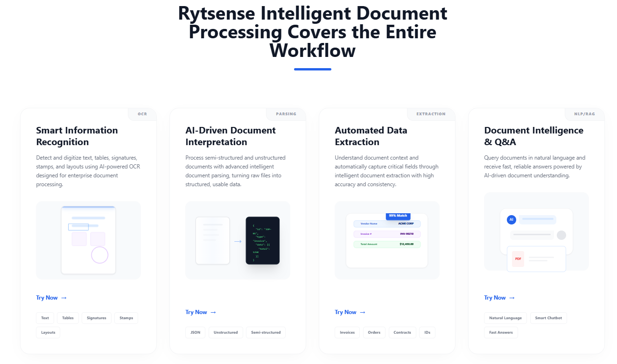The width and height of the screenshot is (617, 364).
Task: Click the EXTRACTION corner badge
Action: [431, 114]
